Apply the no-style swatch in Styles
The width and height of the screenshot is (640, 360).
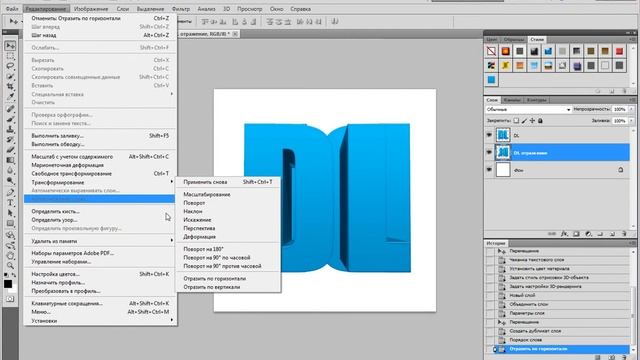tap(491, 51)
